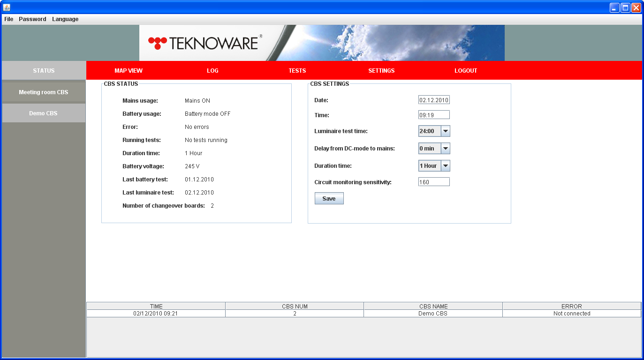Click the CBS NUM cell showing 2

295,314
